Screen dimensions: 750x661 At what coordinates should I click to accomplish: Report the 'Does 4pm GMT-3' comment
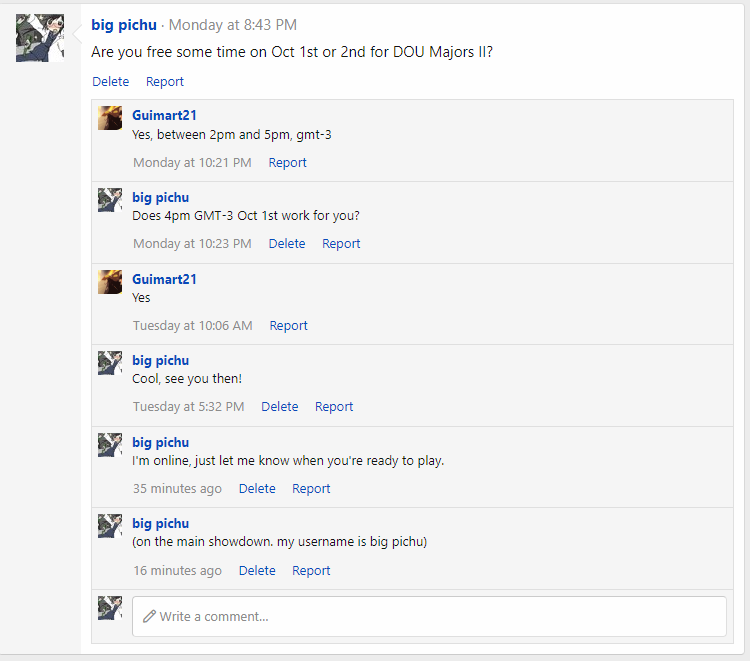(x=341, y=244)
